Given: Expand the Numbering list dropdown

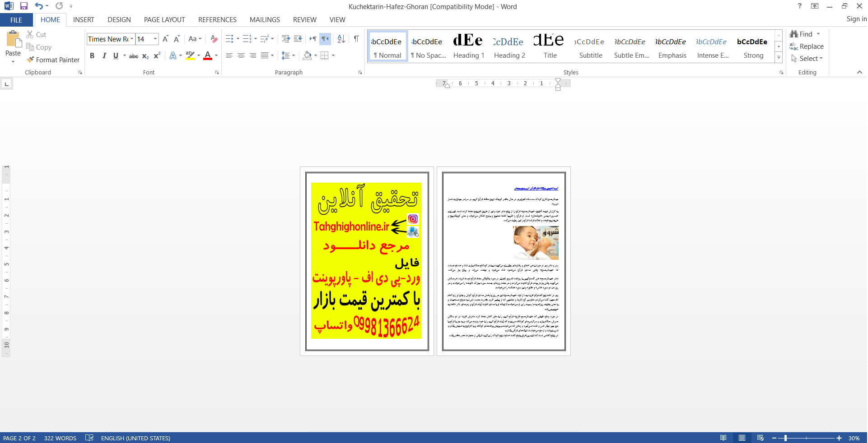Looking at the screenshot, I should click(256, 39).
